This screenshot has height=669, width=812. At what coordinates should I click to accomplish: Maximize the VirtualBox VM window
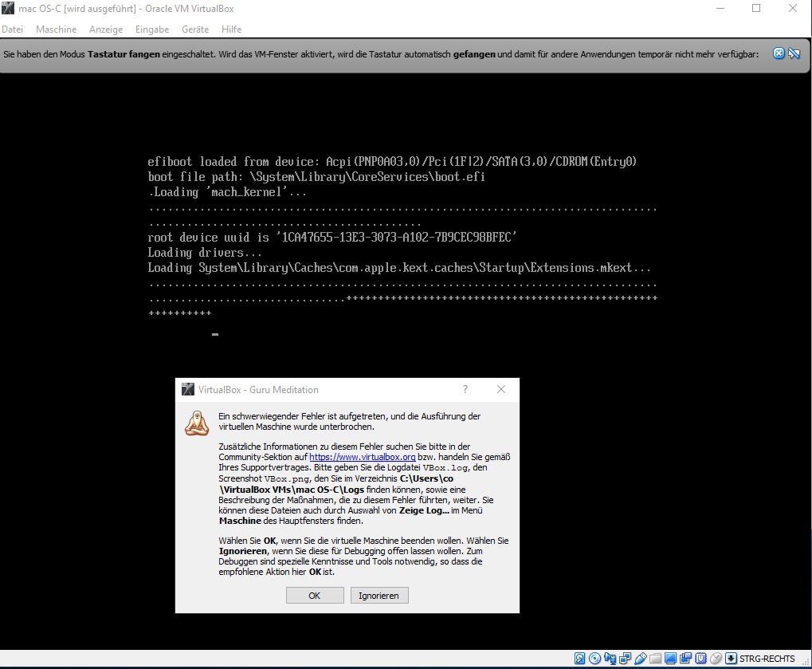756,8
